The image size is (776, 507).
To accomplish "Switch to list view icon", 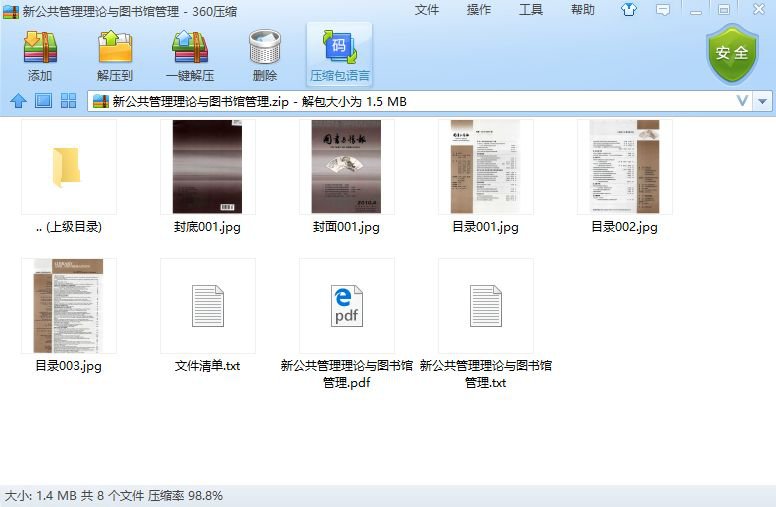I will click(44, 101).
